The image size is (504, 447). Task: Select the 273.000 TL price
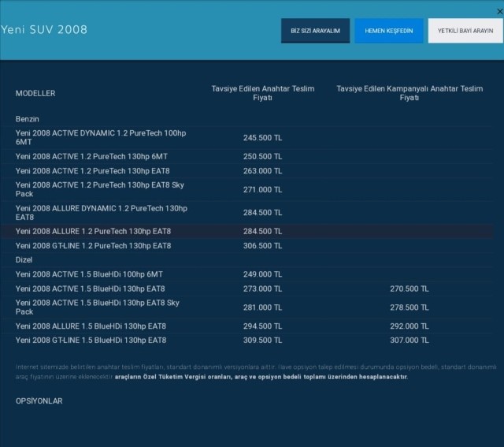(x=262, y=289)
